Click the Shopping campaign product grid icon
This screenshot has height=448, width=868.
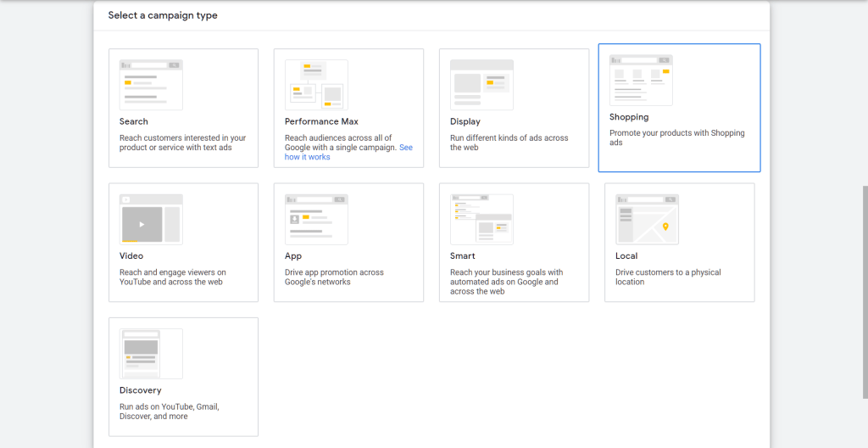[x=641, y=80]
